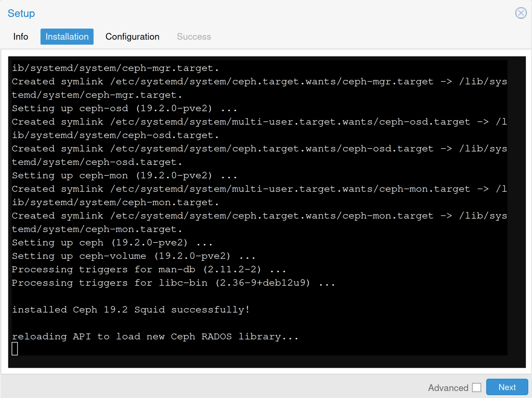Screen dimensions: 532x398
Task: Click the 'reloading API' status line
Action: coord(155,336)
